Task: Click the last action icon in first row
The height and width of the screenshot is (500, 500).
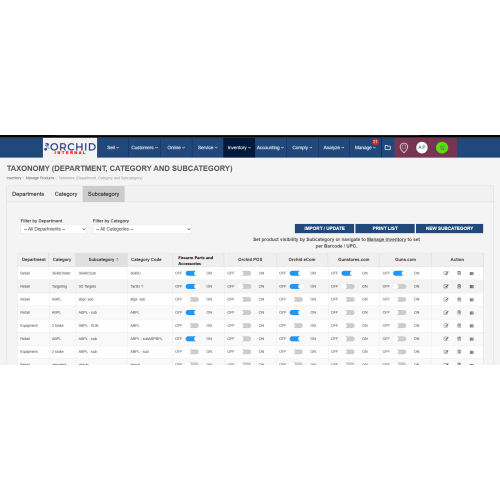Action: [472, 273]
